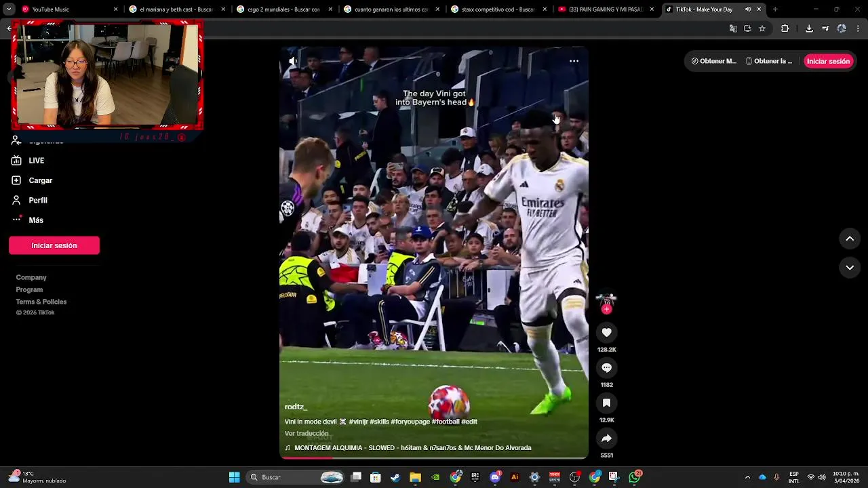The image size is (868, 488).
Task: Open the rodtz_ creator profile
Action: click(296, 407)
